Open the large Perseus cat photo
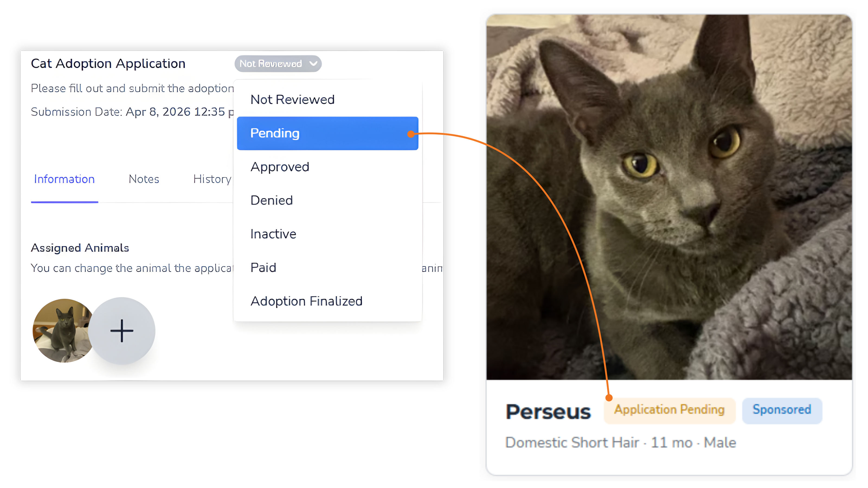Viewport: 868px width, 488px height. tap(669, 197)
